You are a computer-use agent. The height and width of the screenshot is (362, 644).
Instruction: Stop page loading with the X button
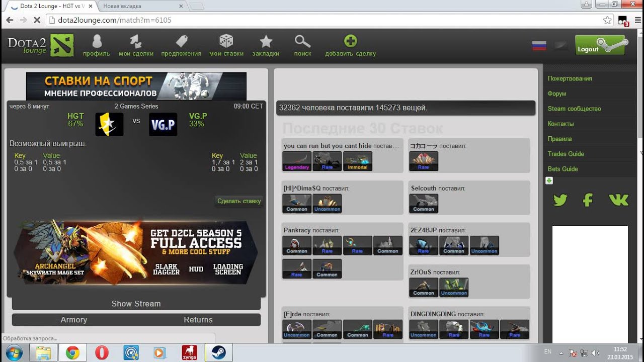click(x=37, y=20)
